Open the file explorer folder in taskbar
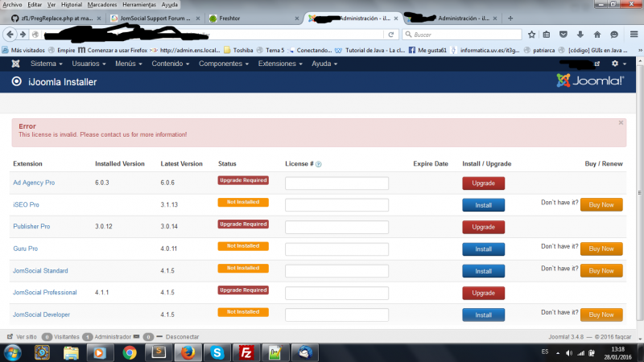Image resolution: width=644 pixels, height=362 pixels. 71,352
